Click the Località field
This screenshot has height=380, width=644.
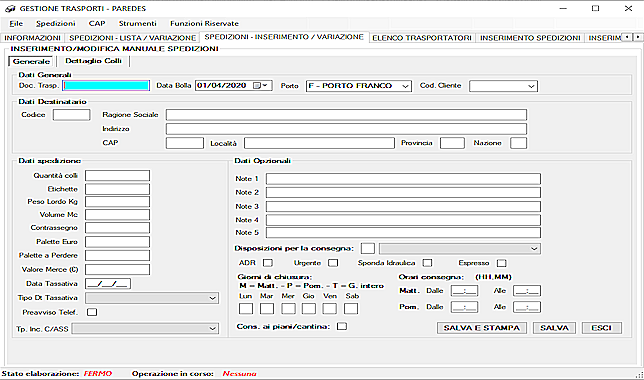[x=319, y=143]
